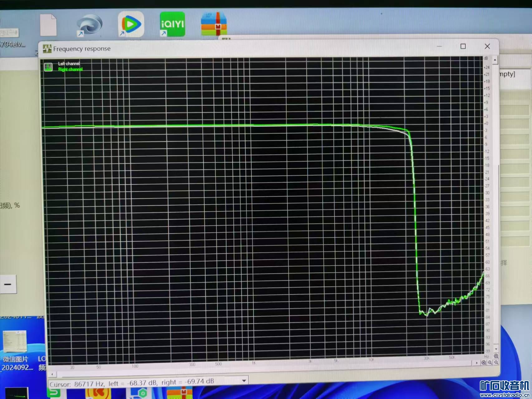Click the 'Left channel' legend label
The height and width of the screenshot is (399, 532).
tap(69, 64)
